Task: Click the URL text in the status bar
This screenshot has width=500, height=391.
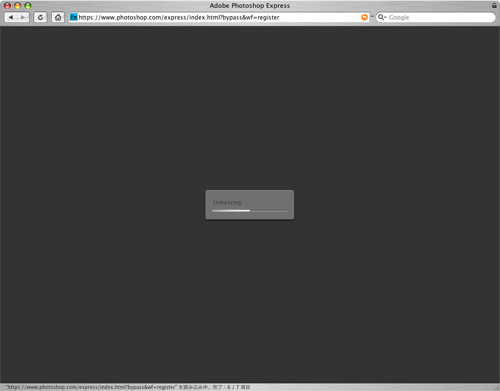Action: point(91,387)
